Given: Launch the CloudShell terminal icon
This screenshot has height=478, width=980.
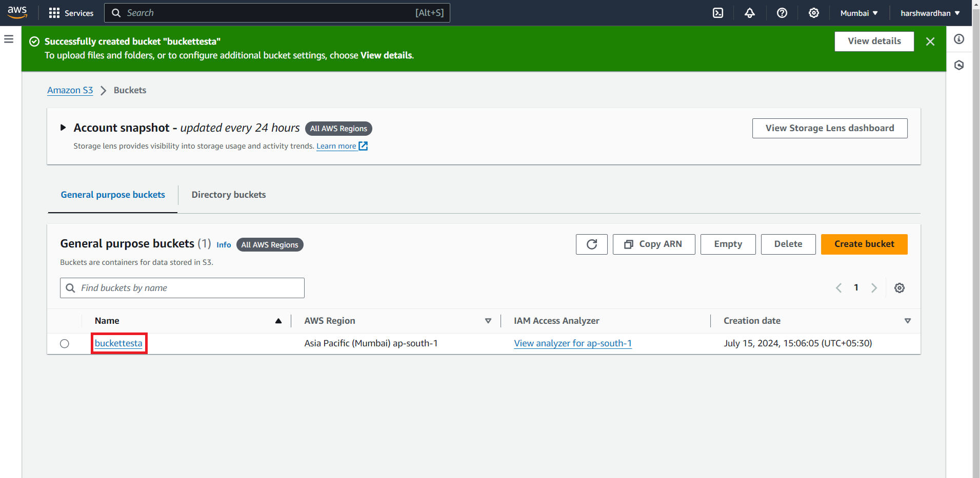Looking at the screenshot, I should (x=718, y=13).
